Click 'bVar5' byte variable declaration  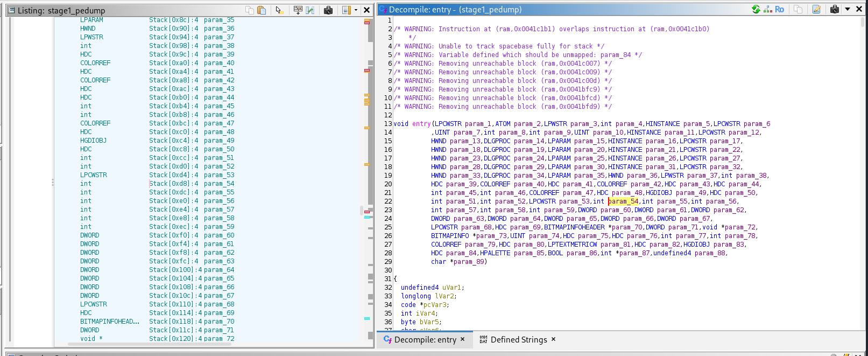click(429, 322)
